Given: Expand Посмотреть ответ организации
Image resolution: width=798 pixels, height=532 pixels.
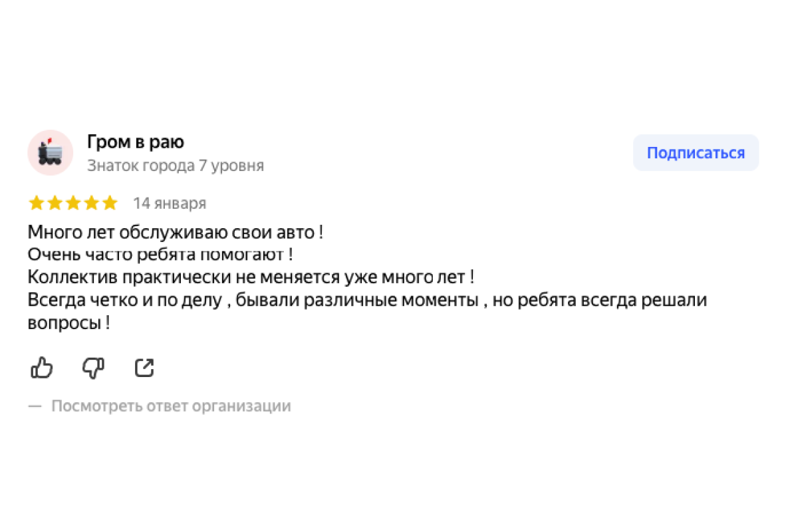Looking at the screenshot, I should (x=171, y=406).
